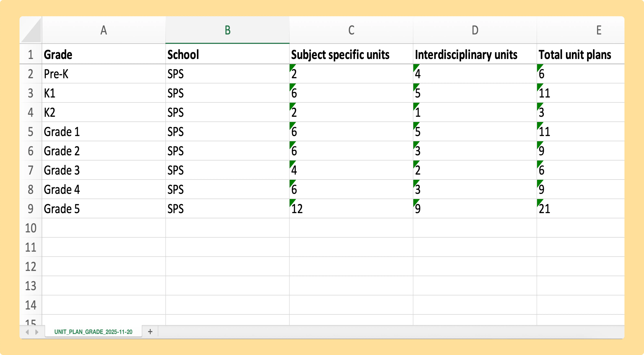Select subject specific units value for K2
The height and width of the screenshot is (355, 644).
pyautogui.click(x=351, y=112)
